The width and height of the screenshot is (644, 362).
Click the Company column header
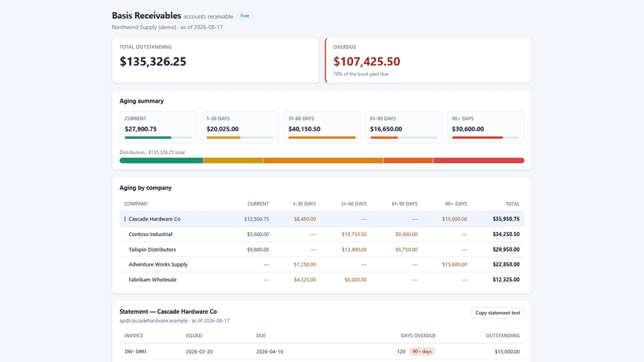coord(136,204)
